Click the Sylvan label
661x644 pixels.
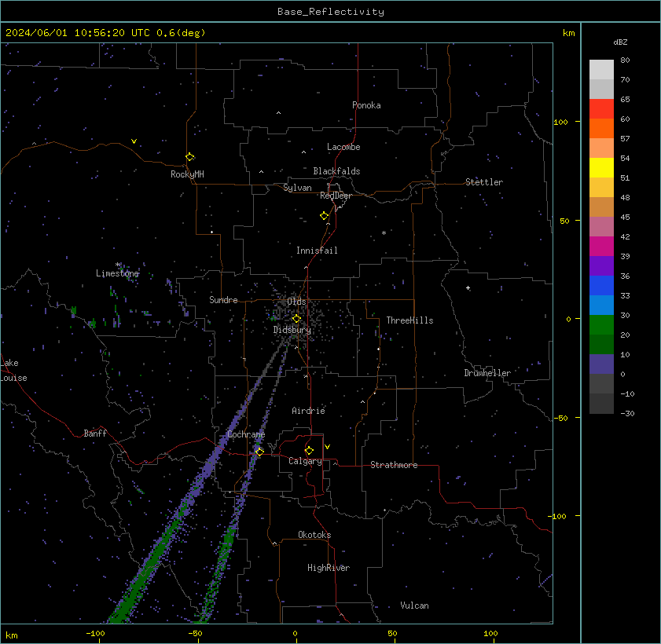click(297, 188)
